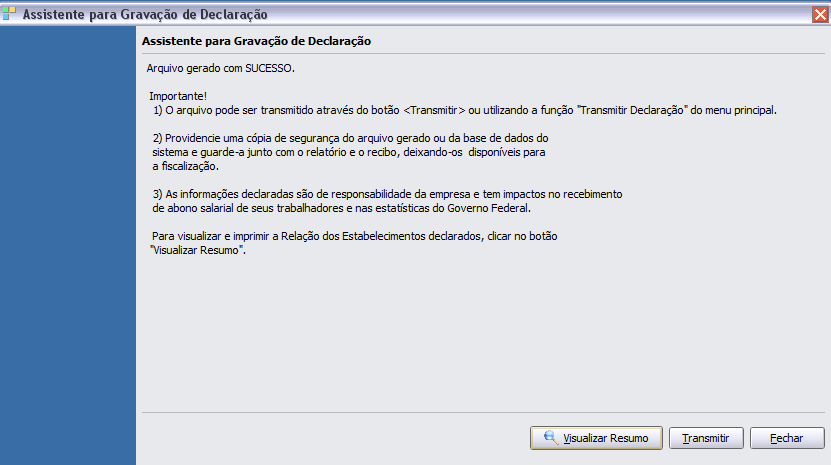Click the application icon in title bar
Screen dimensions: 831x465
coord(9,14)
